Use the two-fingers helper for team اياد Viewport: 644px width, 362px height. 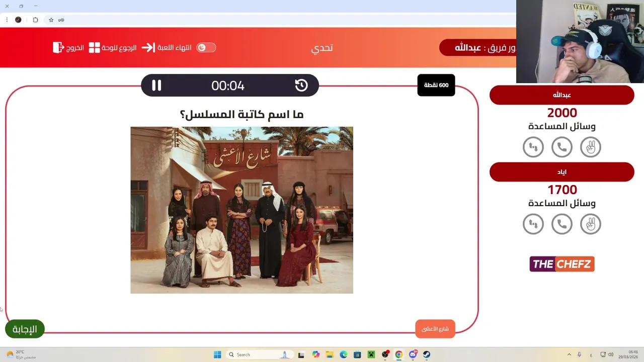point(591,224)
